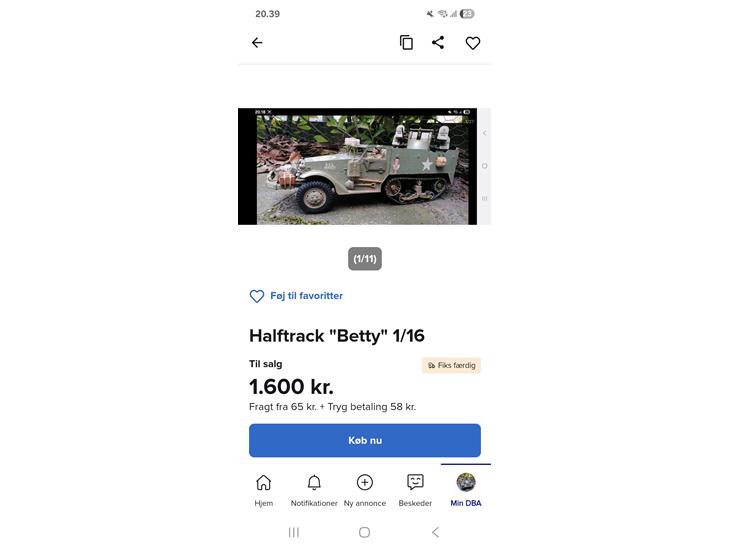Tap the (1/11) image counter
This screenshot has width=730, height=548.
pos(365,258)
